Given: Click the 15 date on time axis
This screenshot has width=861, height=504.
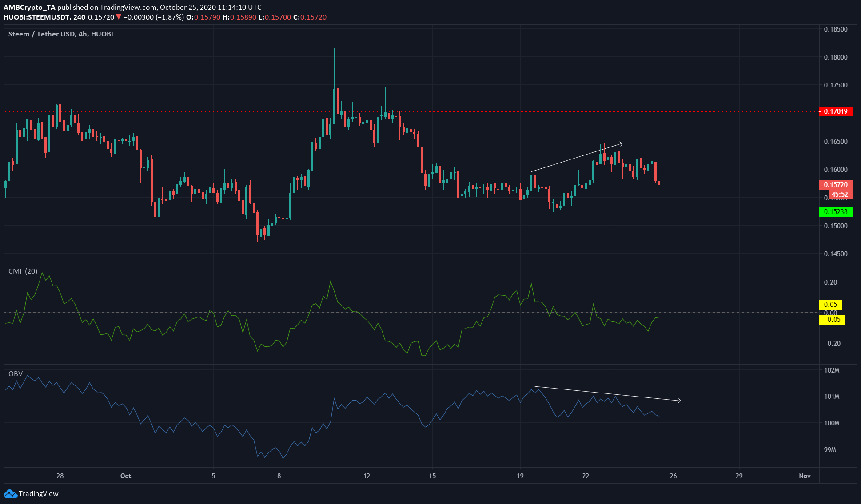Looking at the screenshot, I should [432, 476].
